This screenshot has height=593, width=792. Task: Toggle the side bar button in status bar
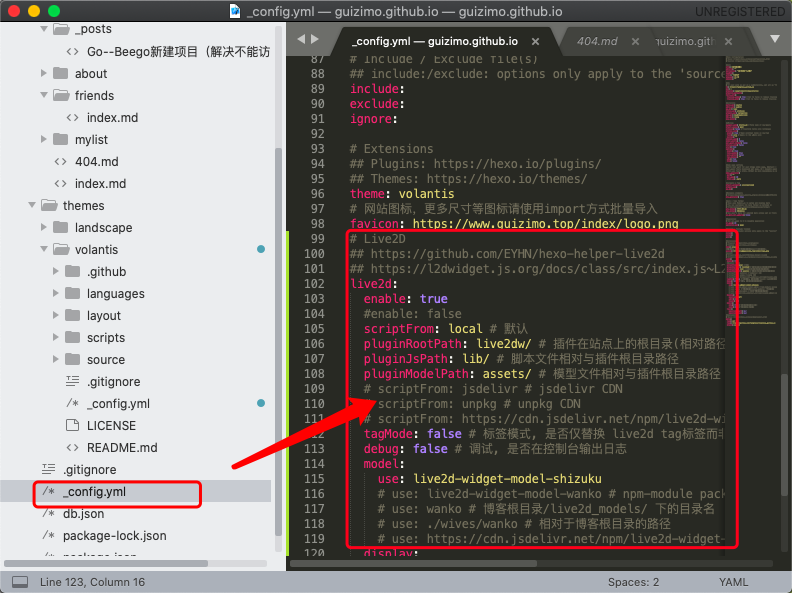click(20, 582)
